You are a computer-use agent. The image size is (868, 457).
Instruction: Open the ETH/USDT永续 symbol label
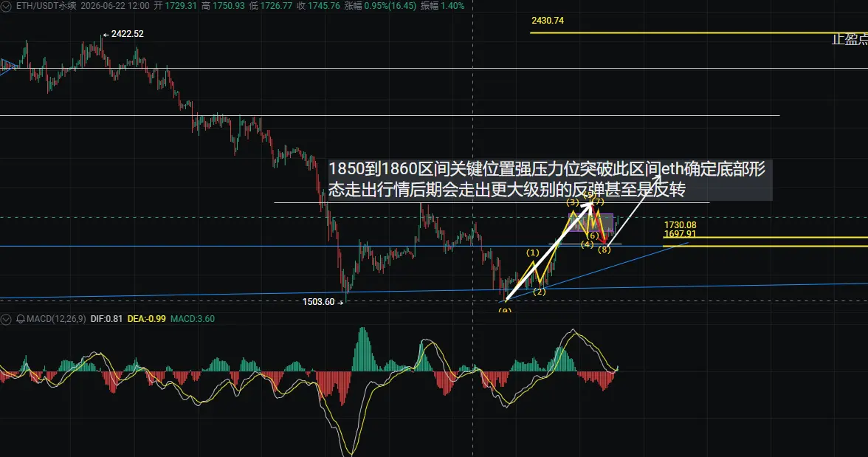tap(46, 6)
